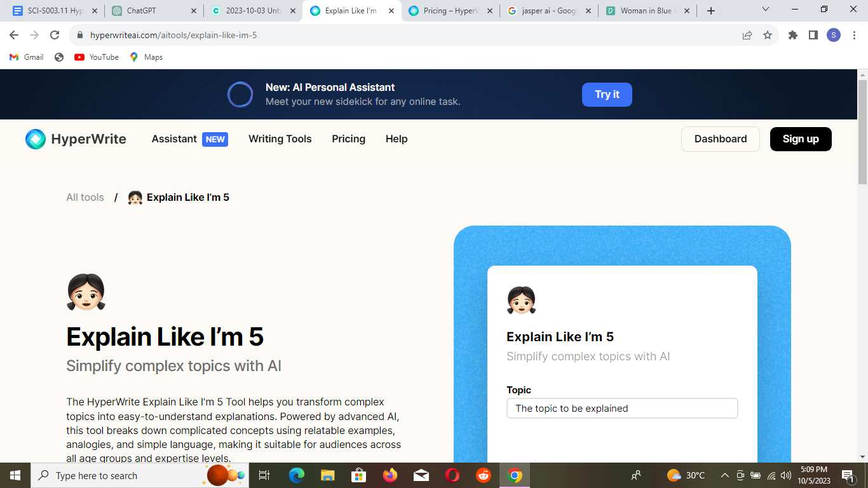Open the Writing Tools menu
Viewport: 868px width, 488px height.
tap(280, 139)
